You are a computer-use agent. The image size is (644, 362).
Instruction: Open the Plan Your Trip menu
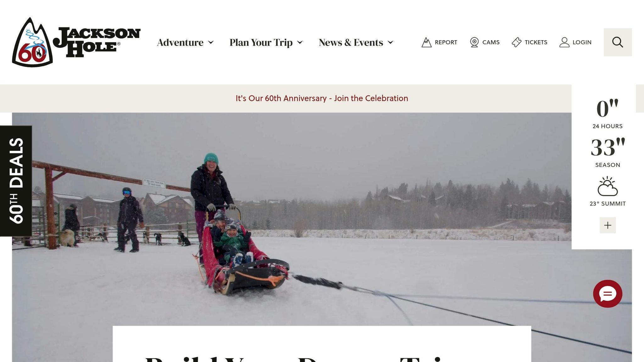[261, 42]
